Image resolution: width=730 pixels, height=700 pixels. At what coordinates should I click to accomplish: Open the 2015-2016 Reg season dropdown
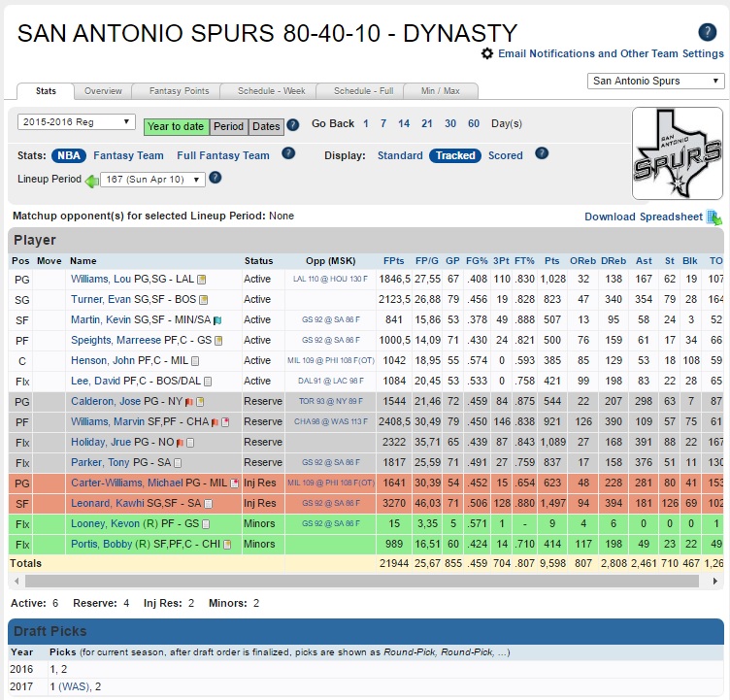(x=77, y=122)
